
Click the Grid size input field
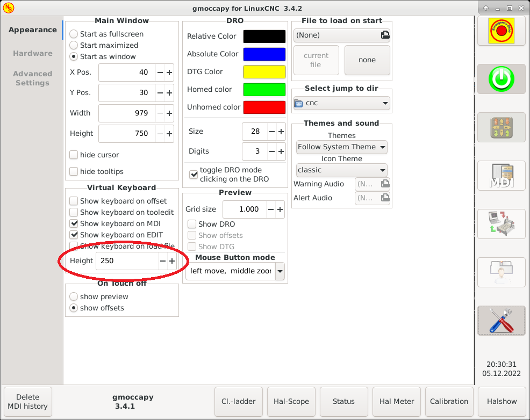point(245,209)
